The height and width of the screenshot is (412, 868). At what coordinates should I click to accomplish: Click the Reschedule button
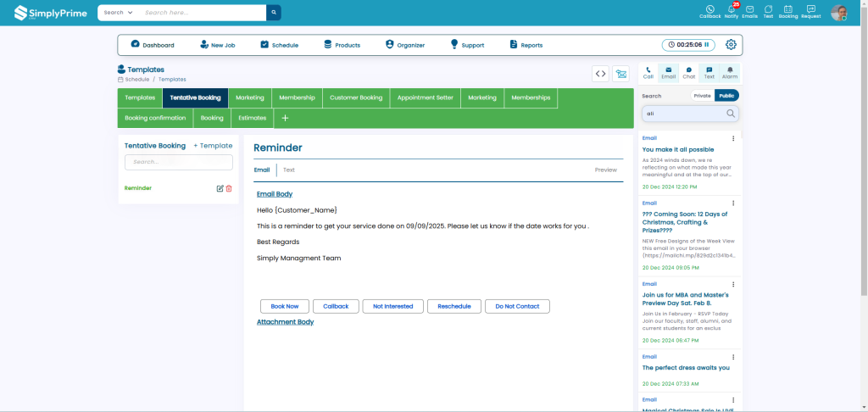pos(454,306)
